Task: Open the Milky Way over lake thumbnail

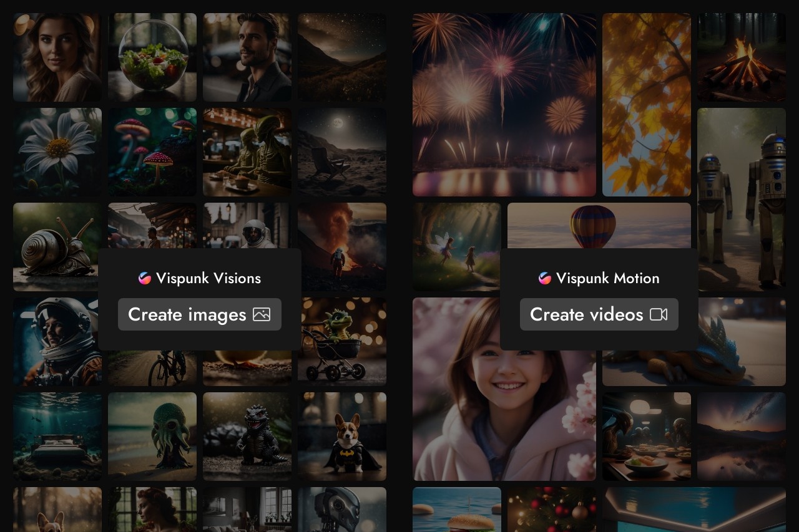Action: click(742, 437)
